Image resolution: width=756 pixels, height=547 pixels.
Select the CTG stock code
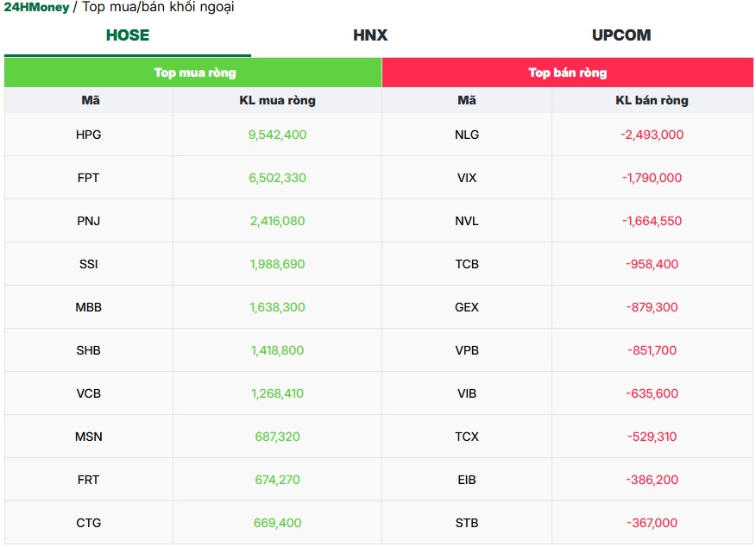pos(89,523)
